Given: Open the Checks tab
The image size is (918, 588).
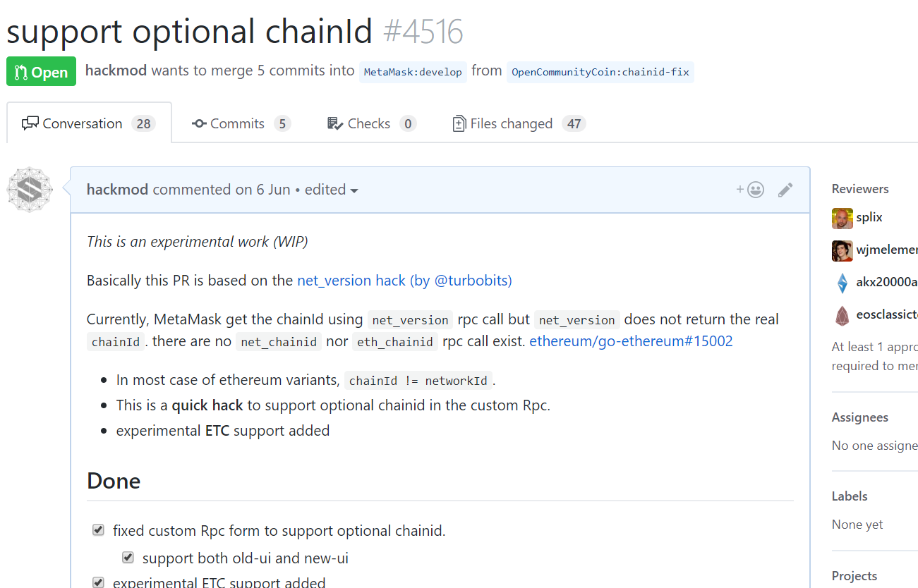Looking at the screenshot, I should pyautogui.click(x=372, y=124).
